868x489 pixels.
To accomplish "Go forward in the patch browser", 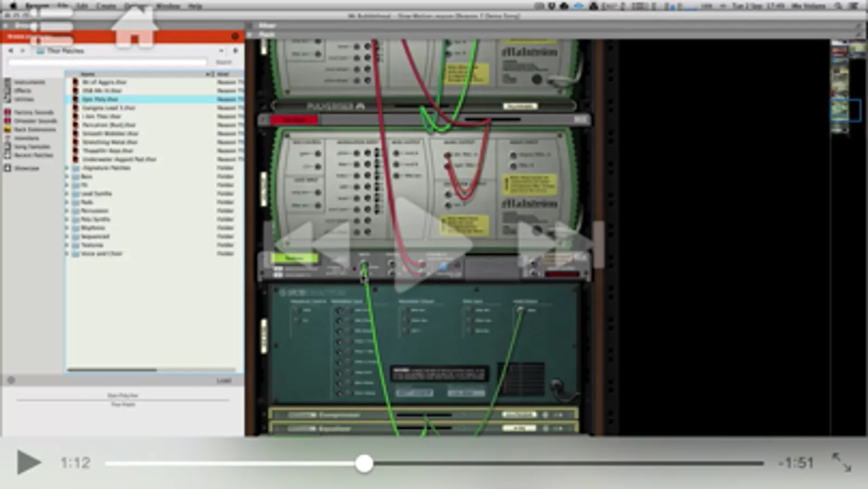I will (x=22, y=51).
